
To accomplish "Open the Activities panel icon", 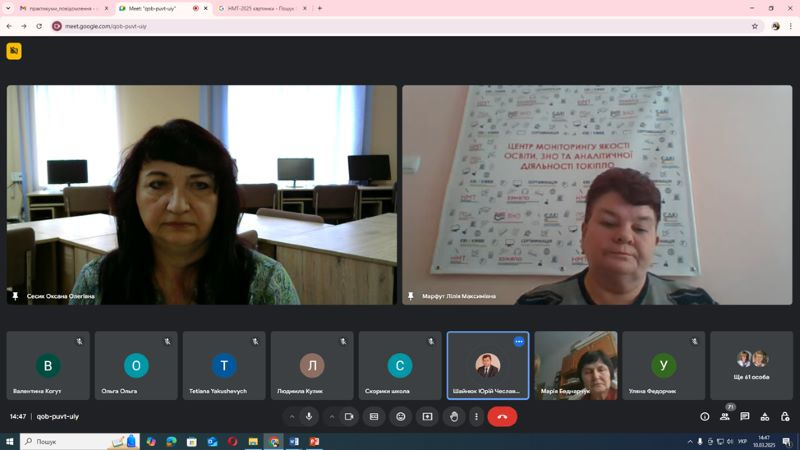I will 765,416.
